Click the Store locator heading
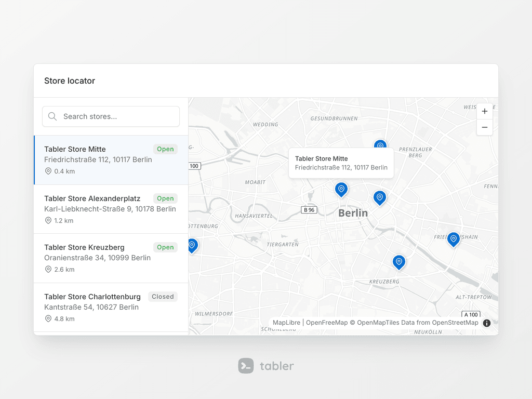Image resolution: width=532 pixels, height=399 pixels. pyautogui.click(x=70, y=81)
